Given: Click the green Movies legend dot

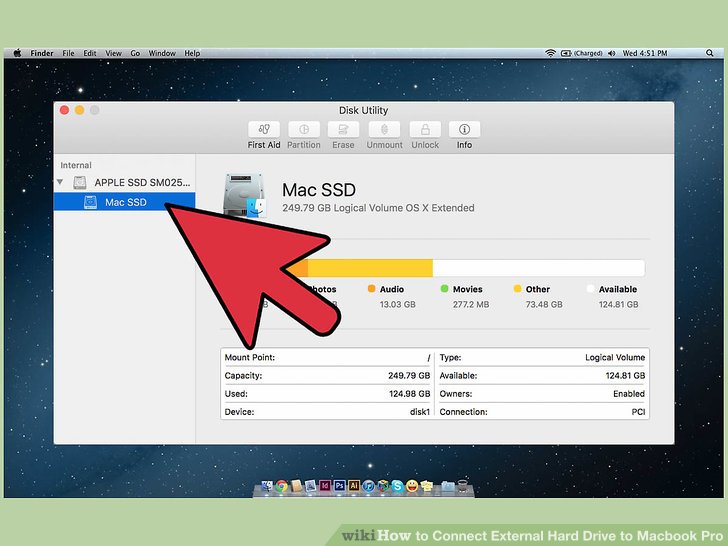Looking at the screenshot, I should 444,289.
